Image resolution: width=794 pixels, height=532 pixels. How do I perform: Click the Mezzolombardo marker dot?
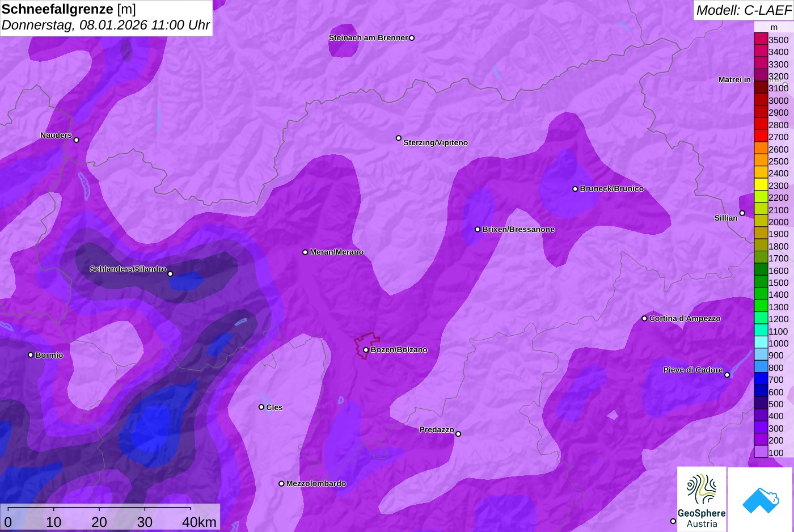click(281, 484)
